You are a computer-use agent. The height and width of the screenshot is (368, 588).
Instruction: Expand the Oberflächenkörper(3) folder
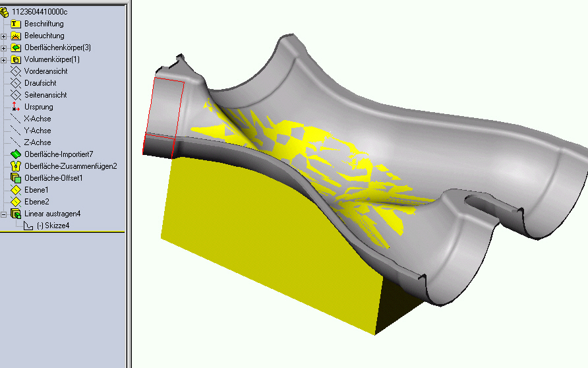pyautogui.click(x=4, y=48)
